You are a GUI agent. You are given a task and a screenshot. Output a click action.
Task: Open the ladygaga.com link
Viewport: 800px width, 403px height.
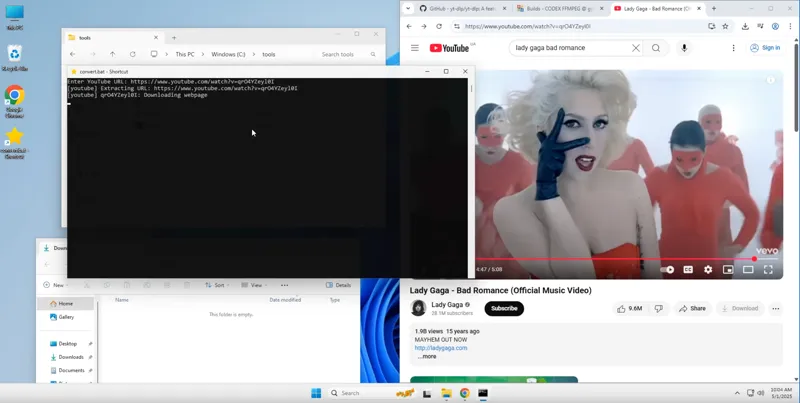point(441,348)
